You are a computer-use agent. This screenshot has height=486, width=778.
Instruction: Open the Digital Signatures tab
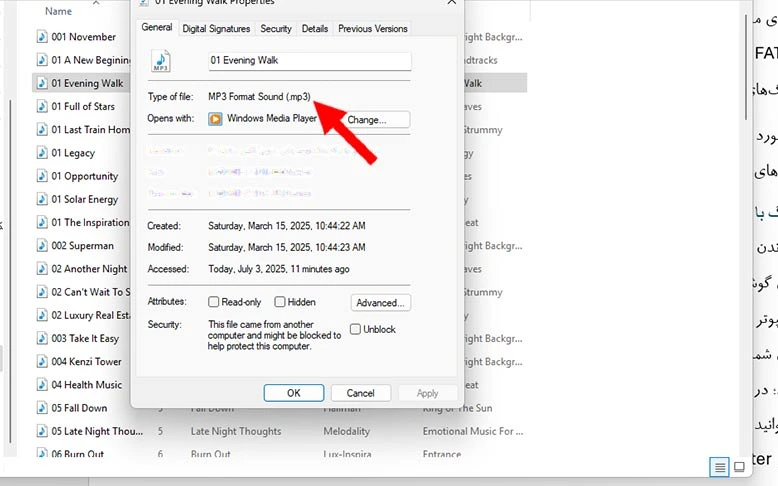tap(218, 29)
